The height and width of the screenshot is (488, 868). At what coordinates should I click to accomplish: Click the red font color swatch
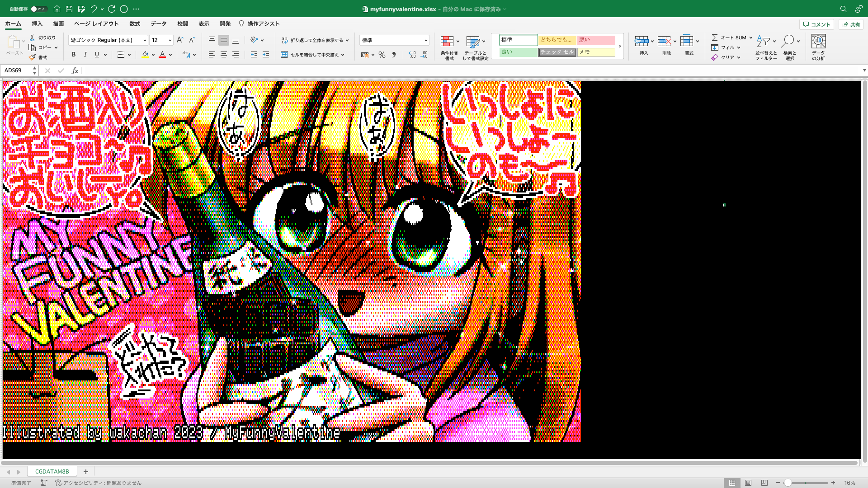pyautogui.click(x=162, y=55)
